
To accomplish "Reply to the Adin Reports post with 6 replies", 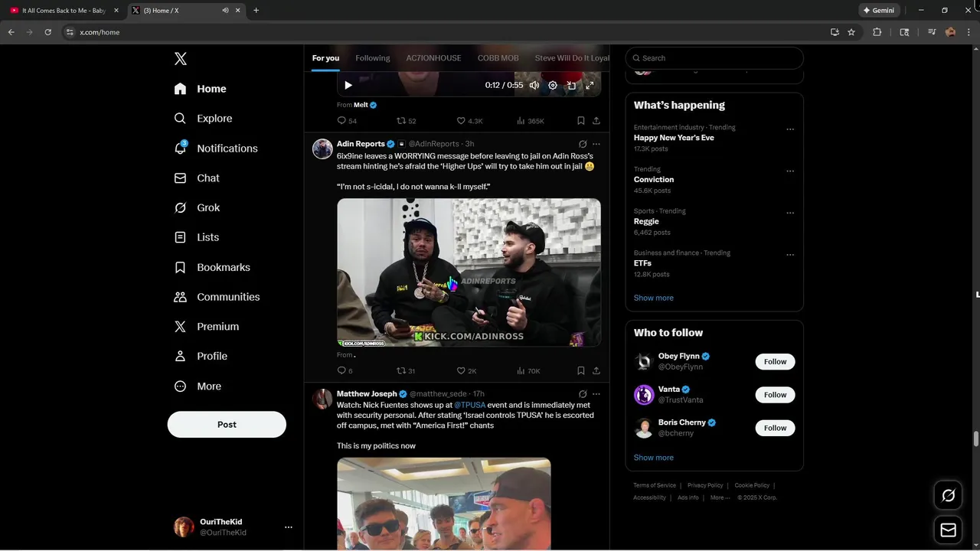I will pyautogui.click(x=345, y=370).
